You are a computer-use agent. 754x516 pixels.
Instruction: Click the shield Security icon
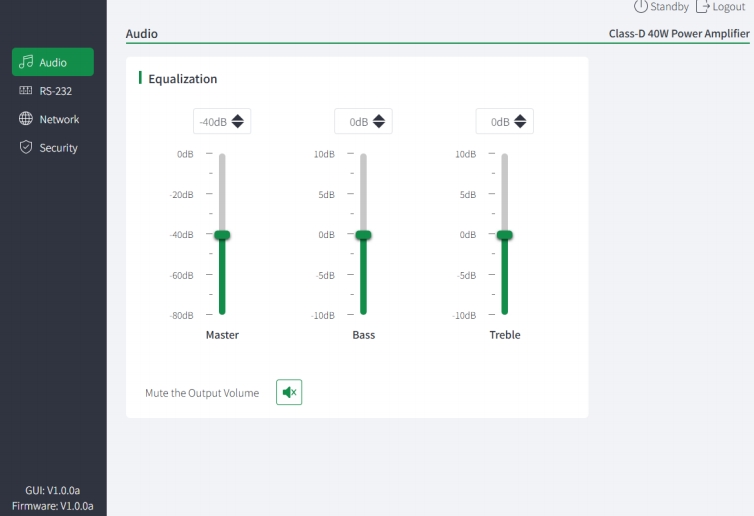pyautogui.click(x=26, y=147)
